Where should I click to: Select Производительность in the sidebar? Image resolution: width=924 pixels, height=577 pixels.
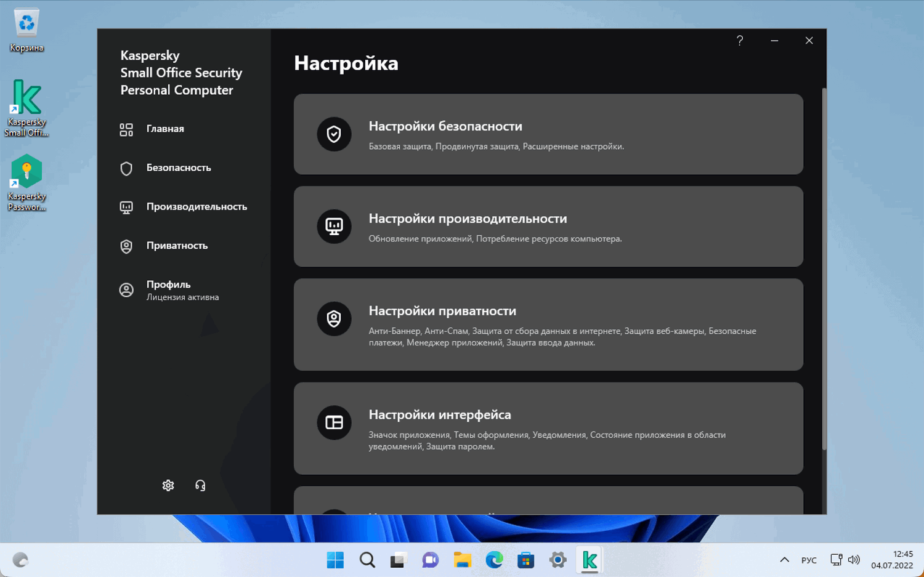(x=197, y=207)
